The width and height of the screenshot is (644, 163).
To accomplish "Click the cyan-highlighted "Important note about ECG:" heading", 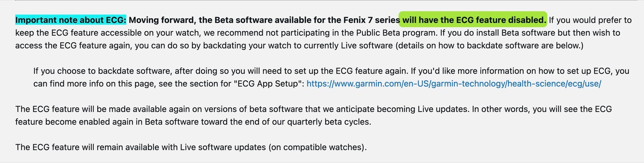I will [x=71, y=20].
